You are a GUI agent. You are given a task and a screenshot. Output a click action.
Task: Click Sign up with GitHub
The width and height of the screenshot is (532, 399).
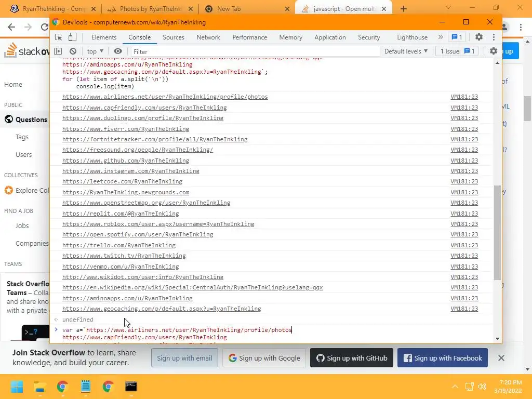pos(352,358)
